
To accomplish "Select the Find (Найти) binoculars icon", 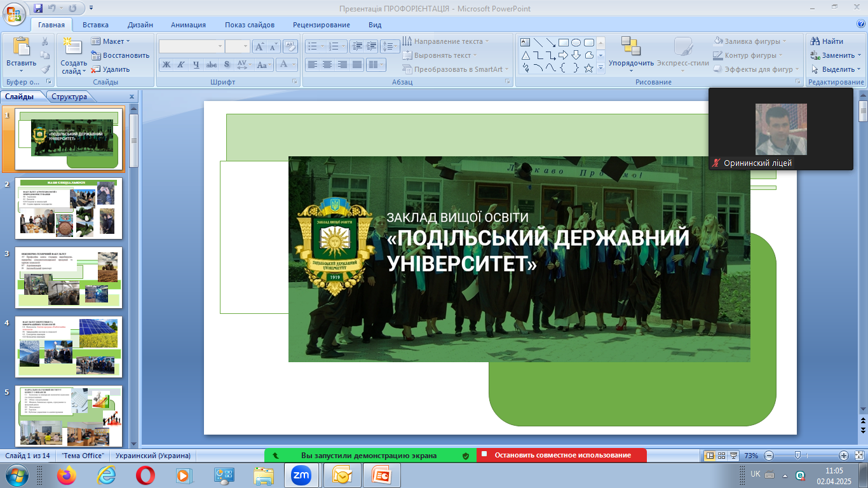I will click(x=816, y=41).
